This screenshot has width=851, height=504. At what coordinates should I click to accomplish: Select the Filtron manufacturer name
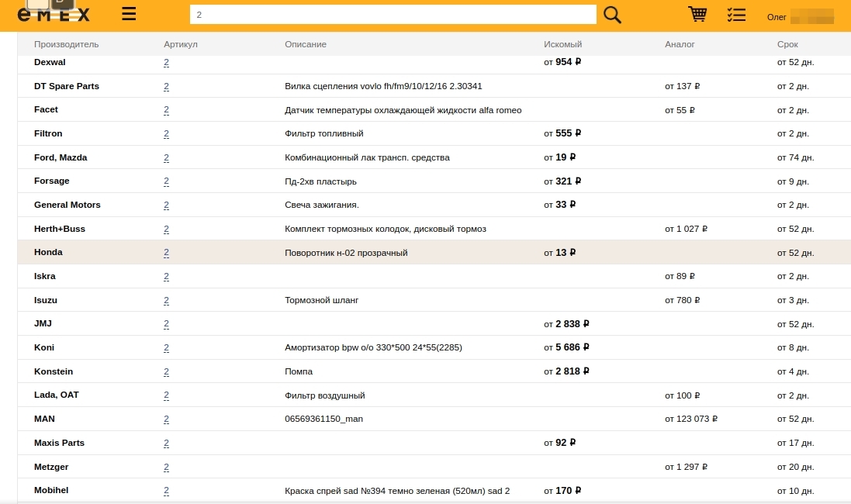(48, 133)
